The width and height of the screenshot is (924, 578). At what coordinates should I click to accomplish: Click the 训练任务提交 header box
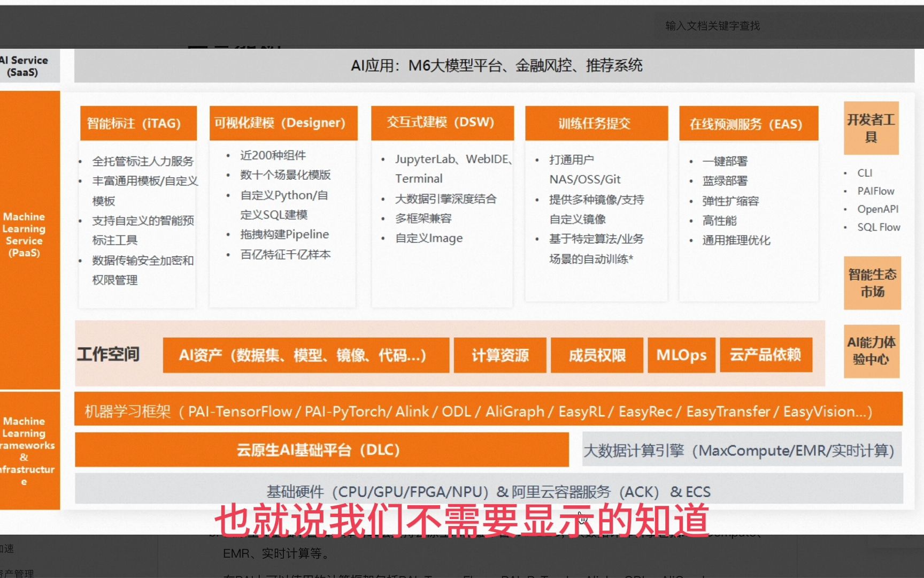coord(596,123)
